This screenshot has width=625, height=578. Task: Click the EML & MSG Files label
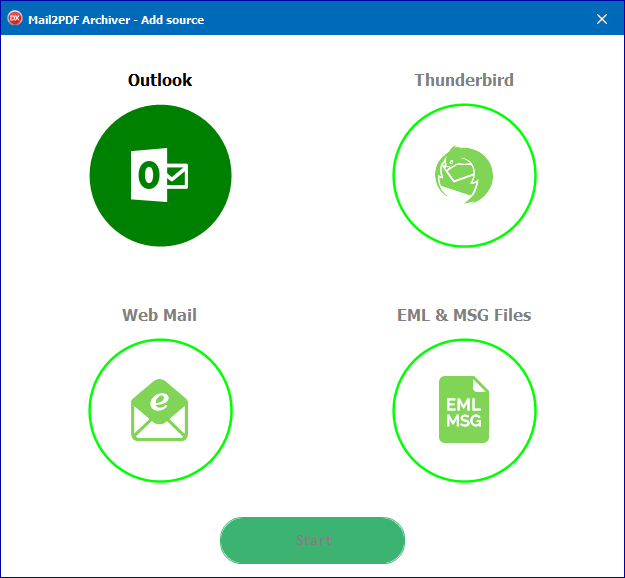point(464,315)
